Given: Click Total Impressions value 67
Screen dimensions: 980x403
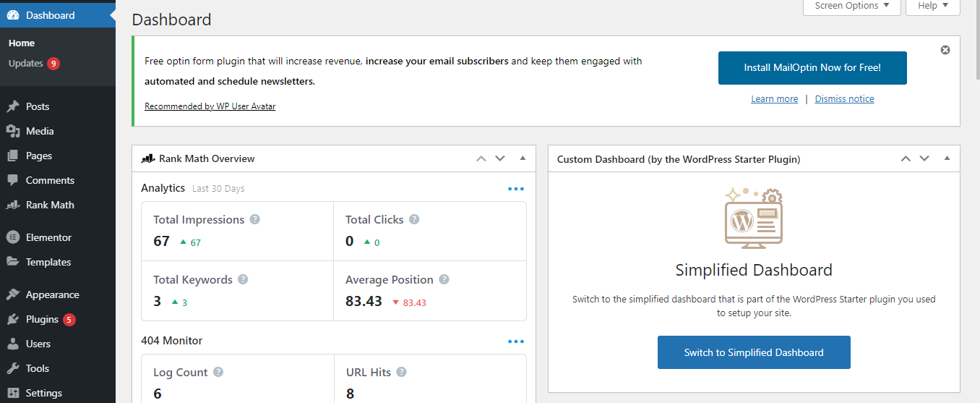Looking at the screenshot, I should coord(162,241).
